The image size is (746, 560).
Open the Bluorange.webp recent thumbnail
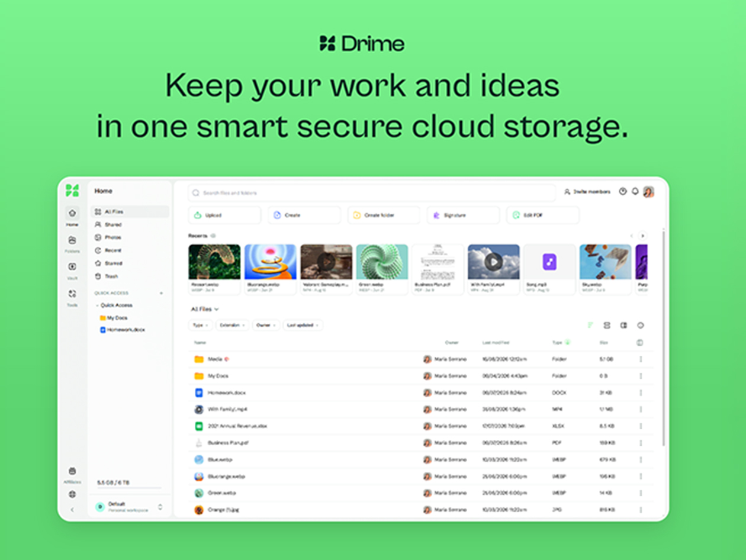click(270, 262)
